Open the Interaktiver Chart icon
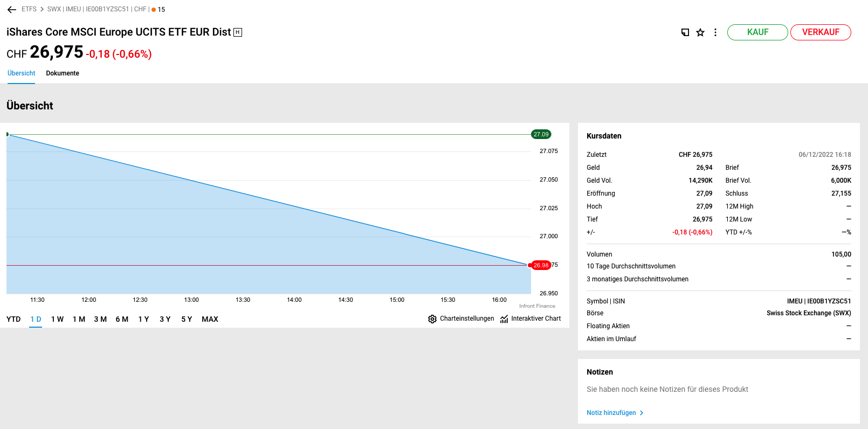868x429 pixels. point(504,319)
